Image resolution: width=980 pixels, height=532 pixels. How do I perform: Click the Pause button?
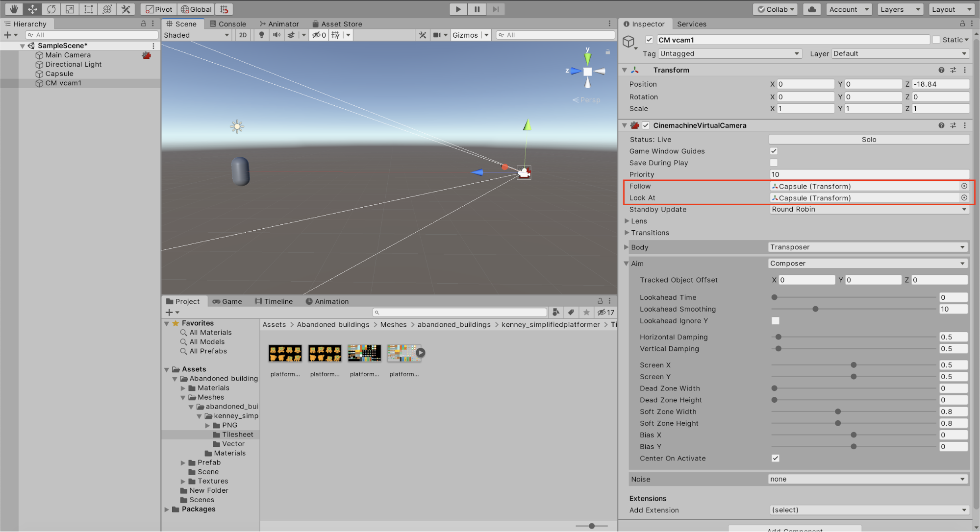[477, 9]
